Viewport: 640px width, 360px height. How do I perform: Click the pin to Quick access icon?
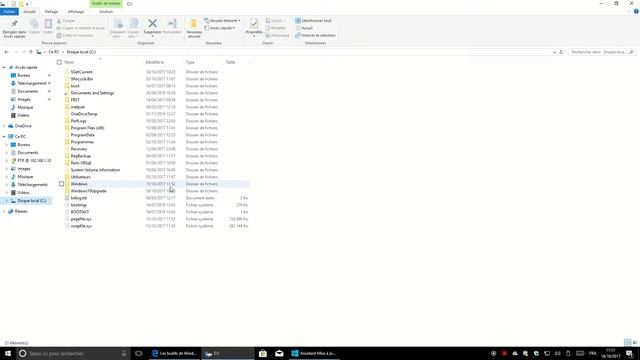coord(14,24)
